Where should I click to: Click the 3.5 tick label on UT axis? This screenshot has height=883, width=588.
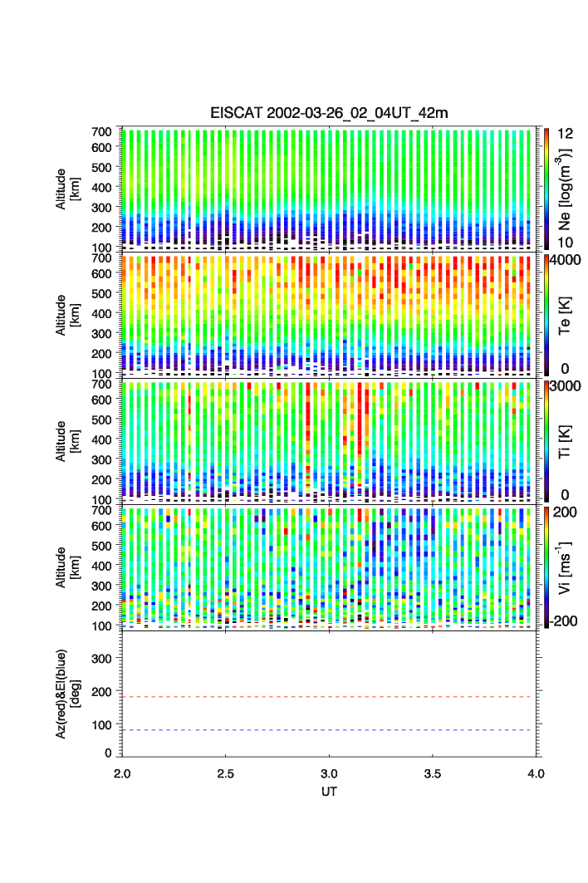tap(433, 773)
